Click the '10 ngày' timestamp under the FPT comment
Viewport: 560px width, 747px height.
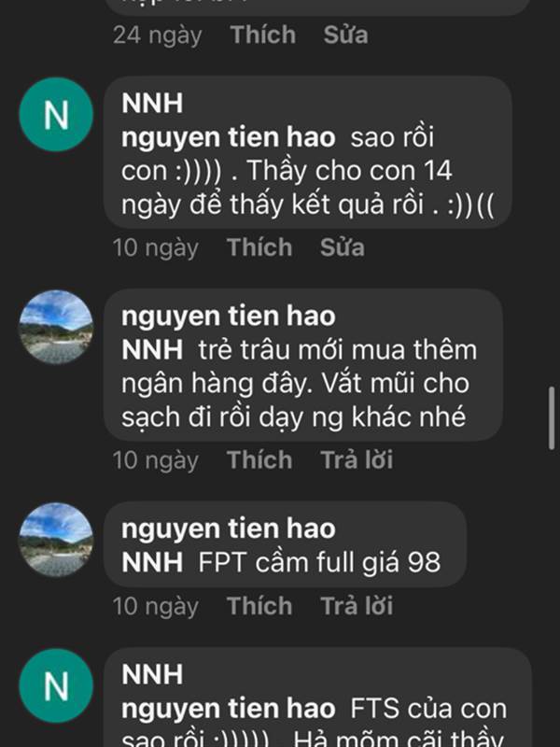pyautogui.click(x=156, y=606)
